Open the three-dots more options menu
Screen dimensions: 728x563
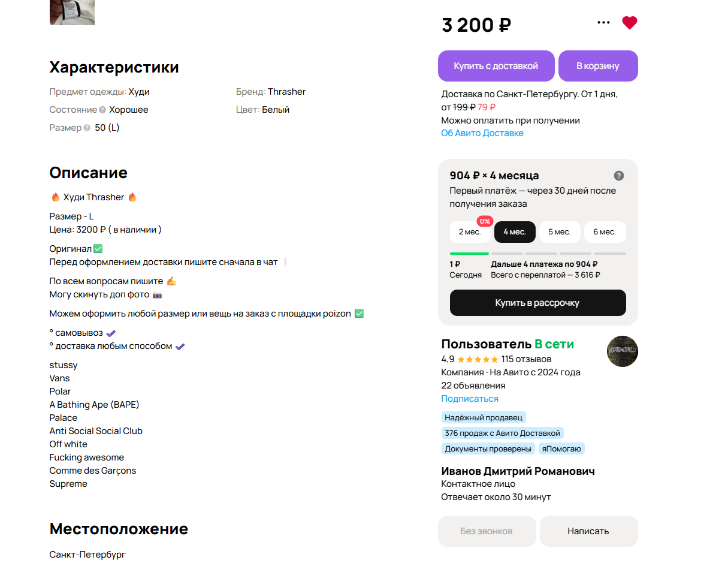tap(603, 23)
